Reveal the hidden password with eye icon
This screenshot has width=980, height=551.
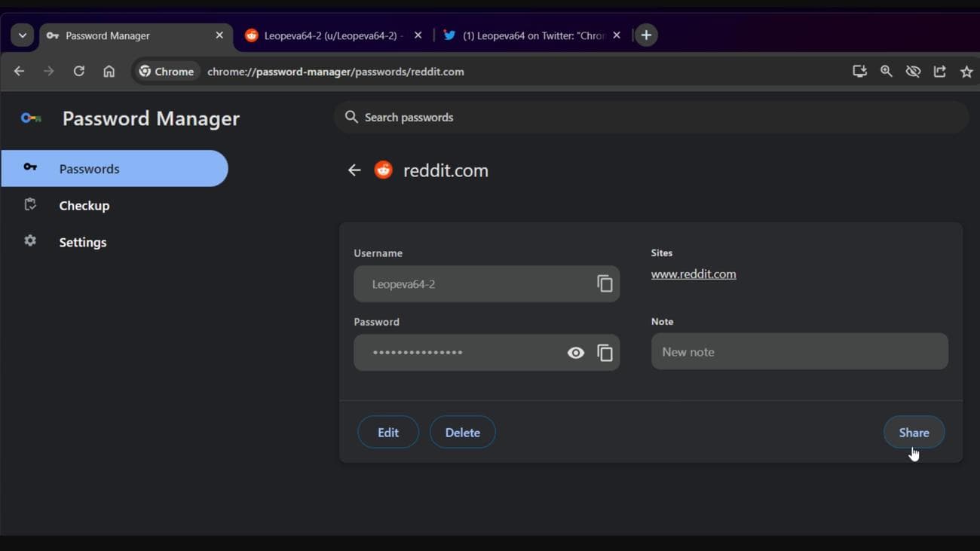[575, 352]
